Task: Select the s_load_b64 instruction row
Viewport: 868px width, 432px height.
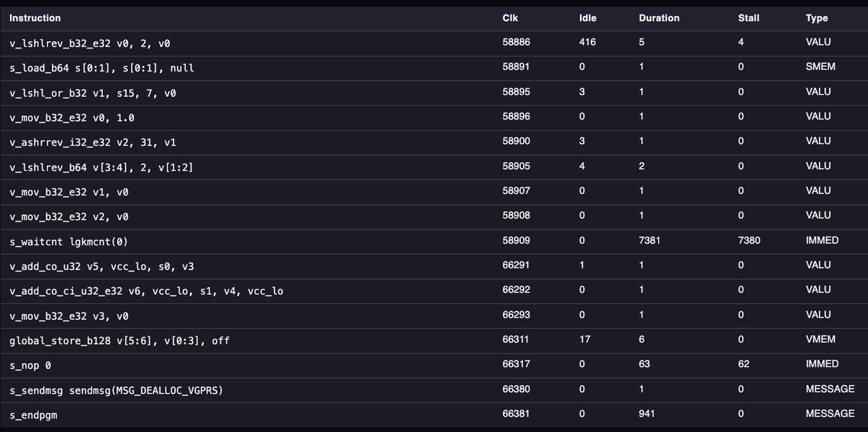Action: pyautogui.click(x=434, y=67)
